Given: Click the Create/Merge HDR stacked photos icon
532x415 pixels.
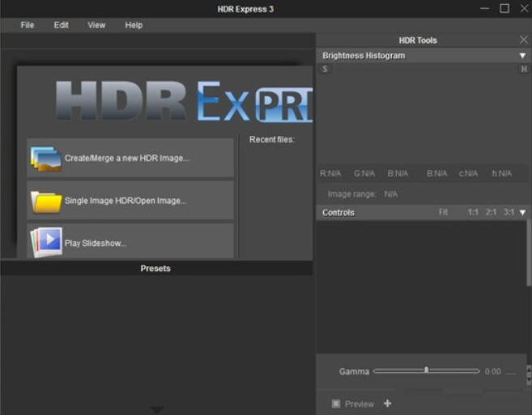Looking at the screenshot, I should point(45,159).
